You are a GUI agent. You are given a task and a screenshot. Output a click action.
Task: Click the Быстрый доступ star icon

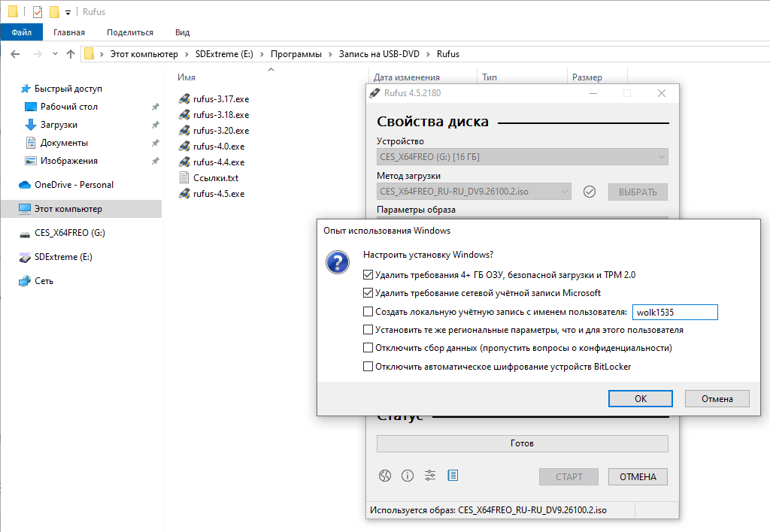25,89
